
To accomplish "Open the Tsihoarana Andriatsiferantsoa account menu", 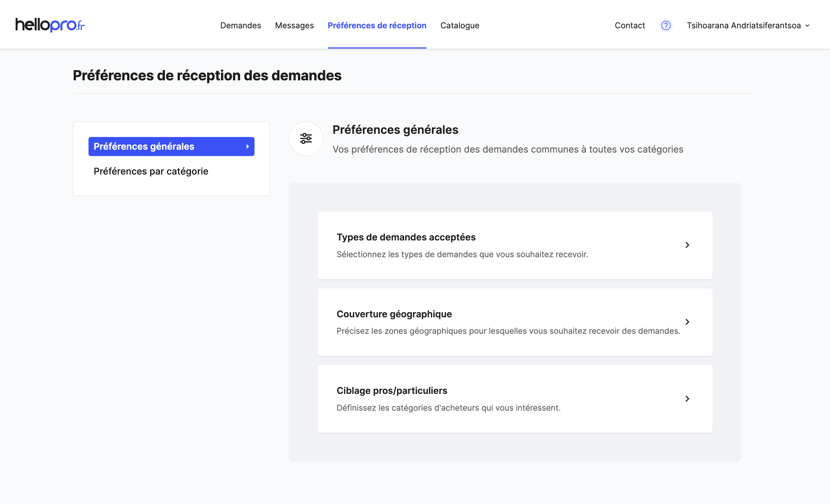I will pyautogui.click(x=748, y=25).
